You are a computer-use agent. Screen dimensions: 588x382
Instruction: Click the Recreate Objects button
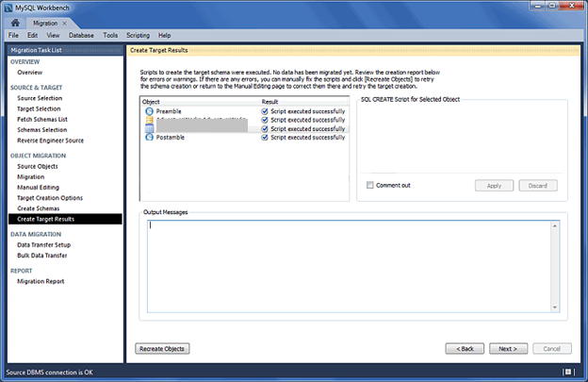pyautogui.click(x=163, y=348)
